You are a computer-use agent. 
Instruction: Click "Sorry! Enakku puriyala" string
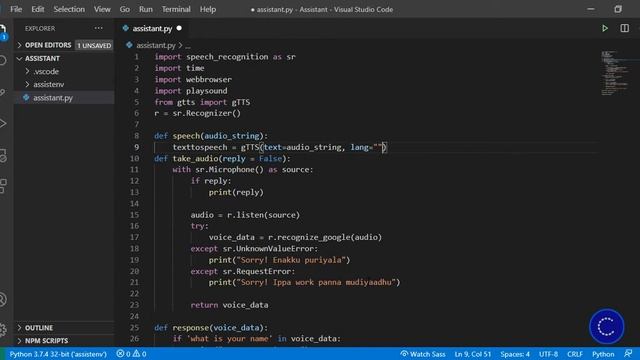[291, 260]
